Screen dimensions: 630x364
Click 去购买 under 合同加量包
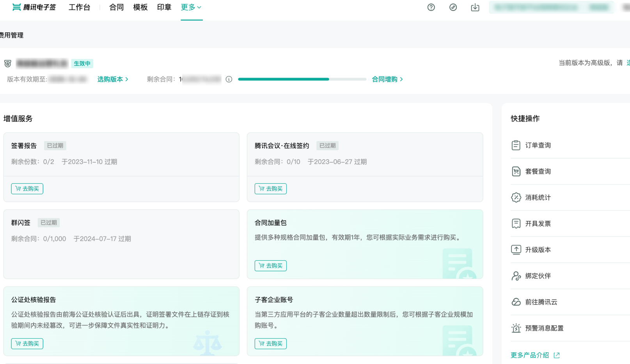point(271,266)
